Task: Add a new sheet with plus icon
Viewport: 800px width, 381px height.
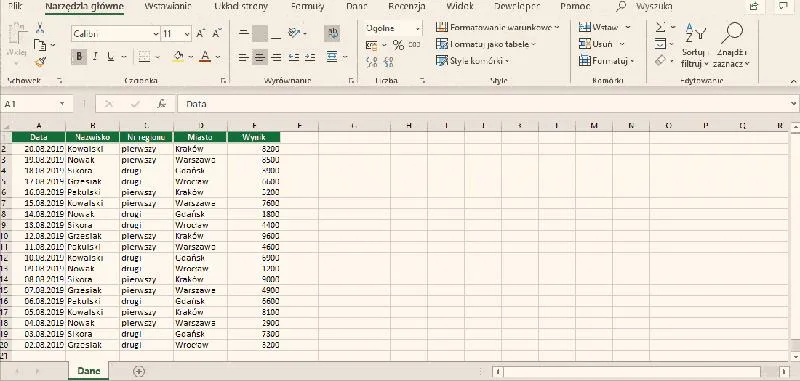Action: coord(139,371)
